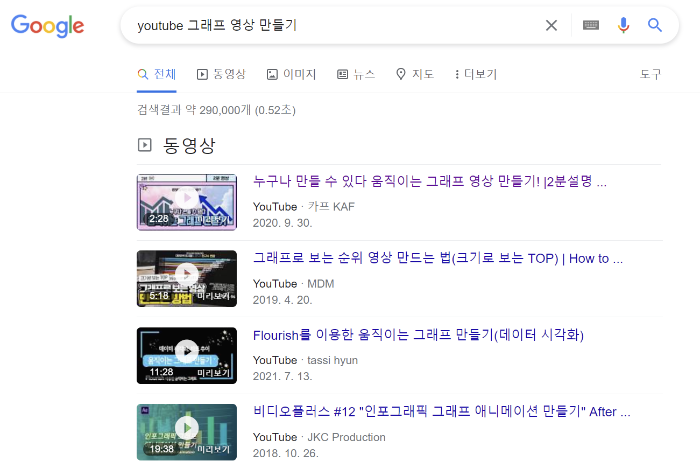Click the date 2019. 4. 20.
Image resolution: width=700 pixels, height=467 pixels.
pyautogui.click(x=283, y=300)
